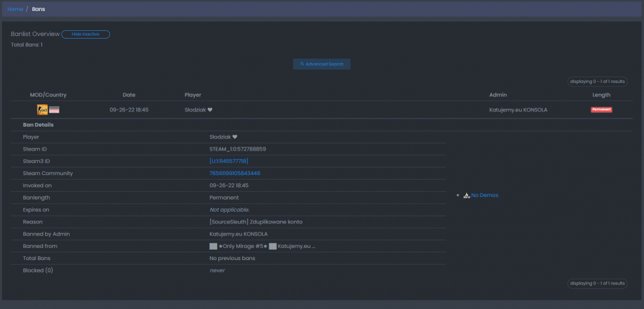Click the Only Mirage #5 server name
This screenshot has height=309, width=644.
coord(243,246)
